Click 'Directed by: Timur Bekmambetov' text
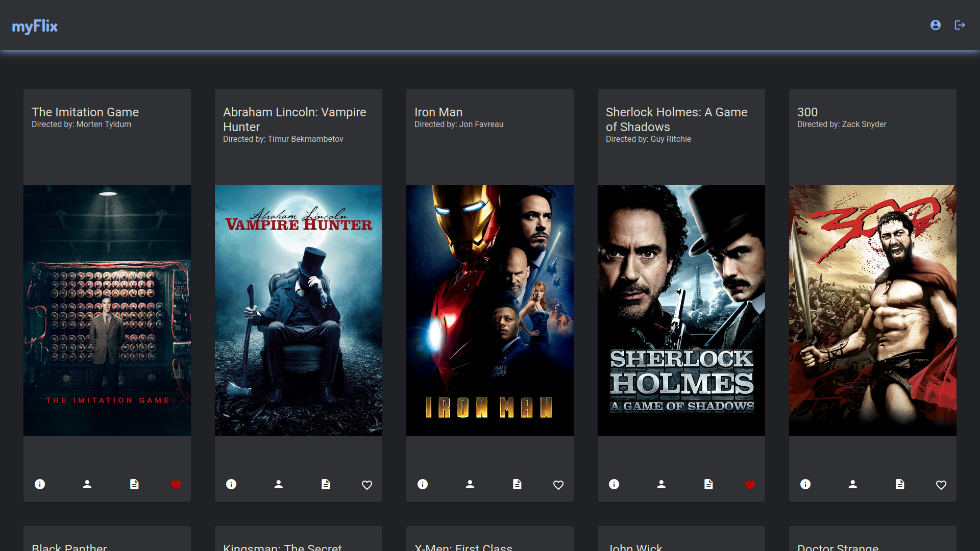This screenshot has width=980, height=551. 283,139
